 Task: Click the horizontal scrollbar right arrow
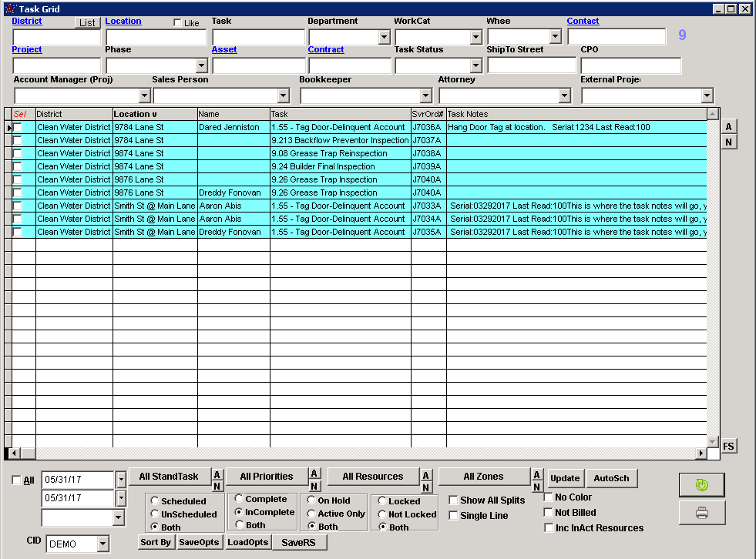click(x=701, y=453)
